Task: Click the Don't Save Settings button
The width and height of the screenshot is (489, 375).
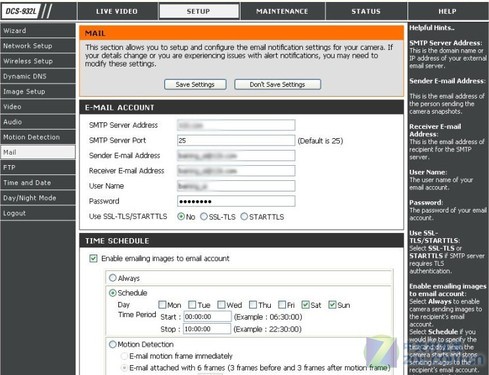Action: (278, 84)
